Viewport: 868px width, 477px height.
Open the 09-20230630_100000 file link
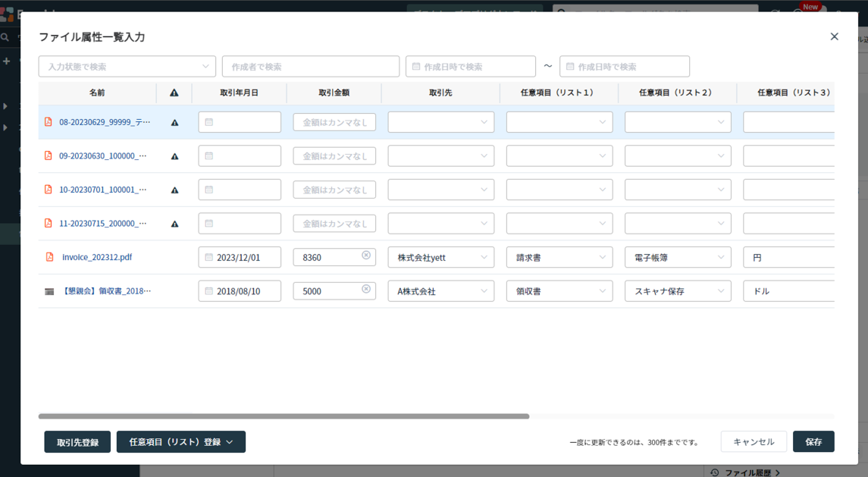[x=102, y=156]
